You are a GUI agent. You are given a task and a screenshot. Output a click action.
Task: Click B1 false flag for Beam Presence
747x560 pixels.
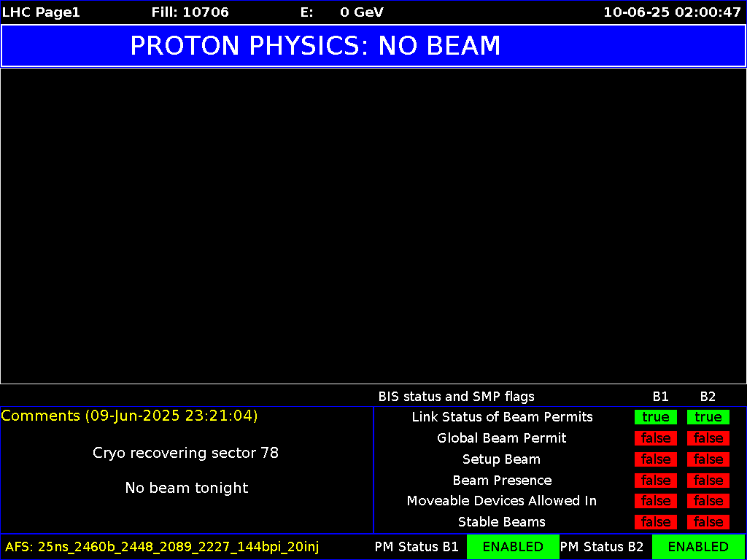[656, 480]
